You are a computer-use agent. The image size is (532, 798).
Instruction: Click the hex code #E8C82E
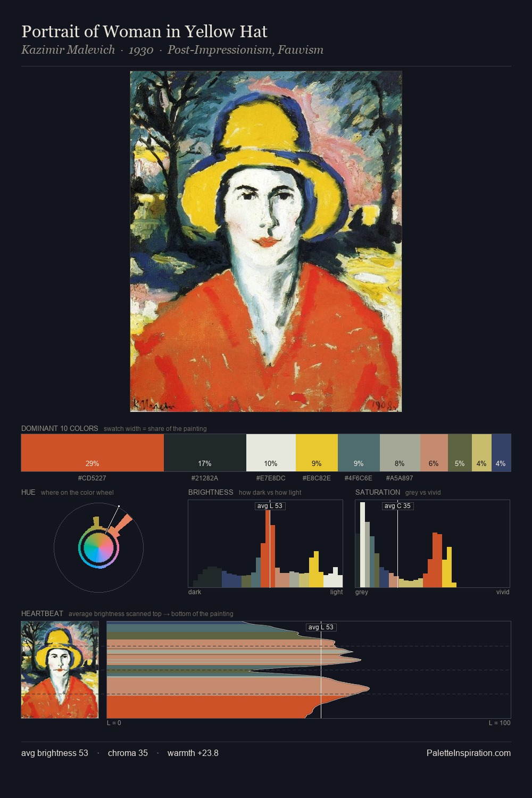pyautogui.click(x=317, y=478)
